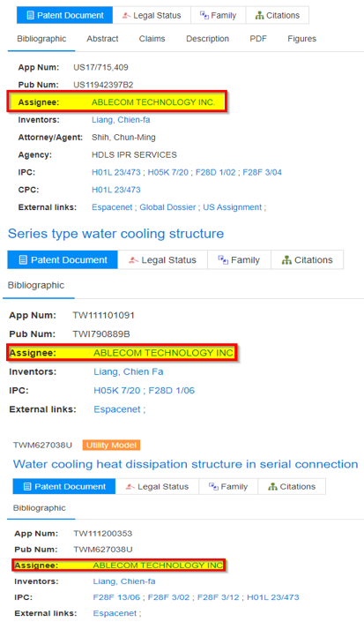364x622 pixels.
Task: Click IPC code F28D 1/06
Action: pos(172,390)
